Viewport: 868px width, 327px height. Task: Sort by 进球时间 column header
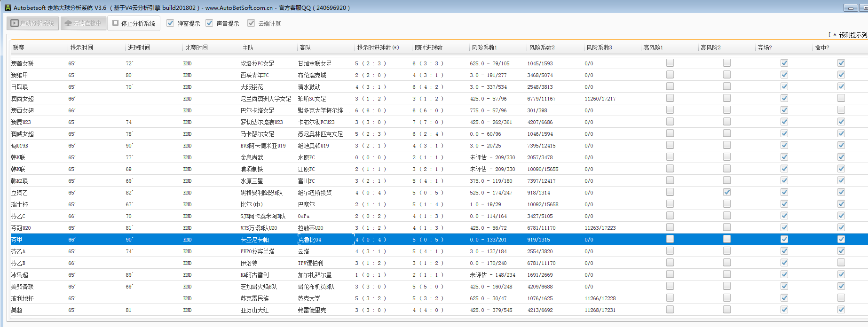pyautogui.click(x=139, y=47)
